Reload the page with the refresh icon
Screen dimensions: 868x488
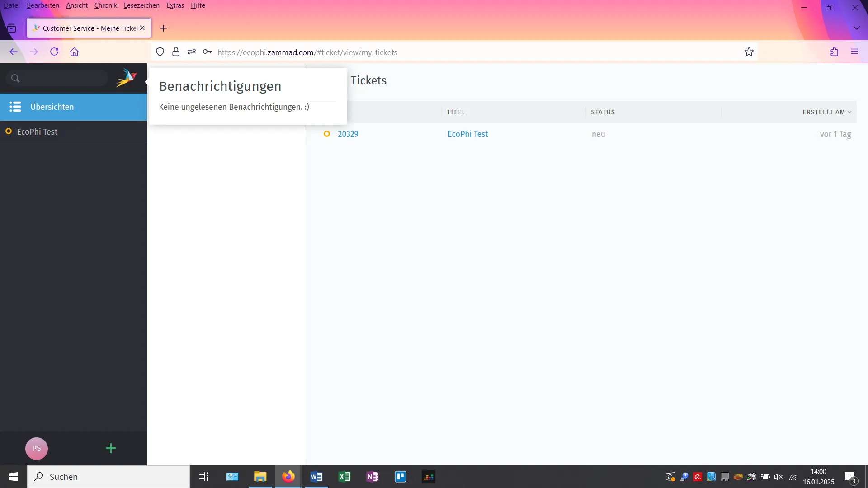click(54, 52)
